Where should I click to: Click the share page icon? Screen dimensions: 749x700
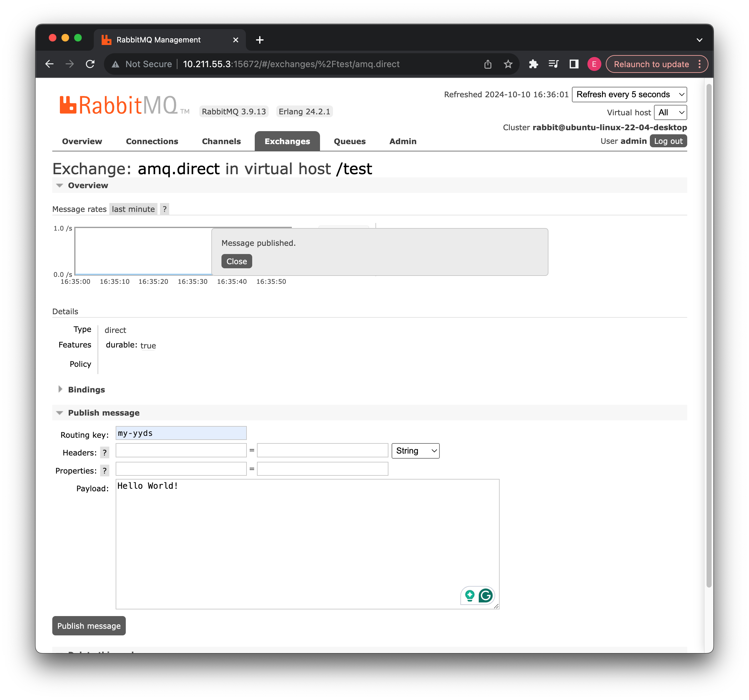(x=488, y=64)
